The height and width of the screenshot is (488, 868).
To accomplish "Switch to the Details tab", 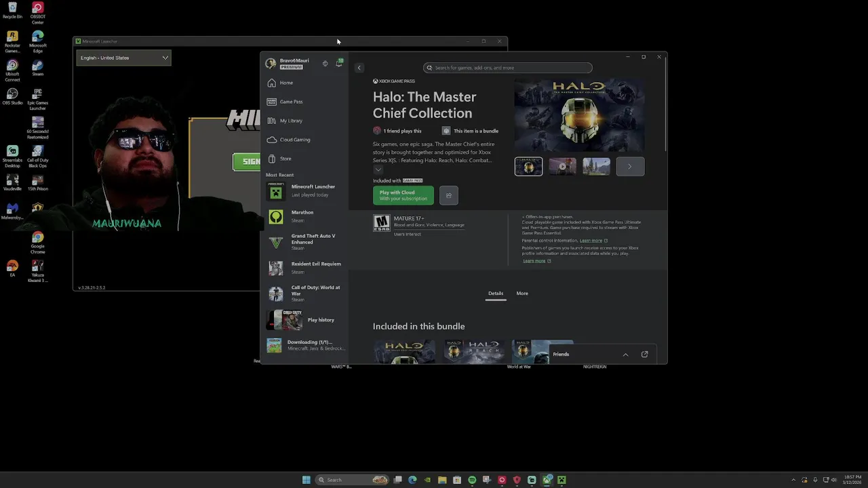I will (496, 293).
